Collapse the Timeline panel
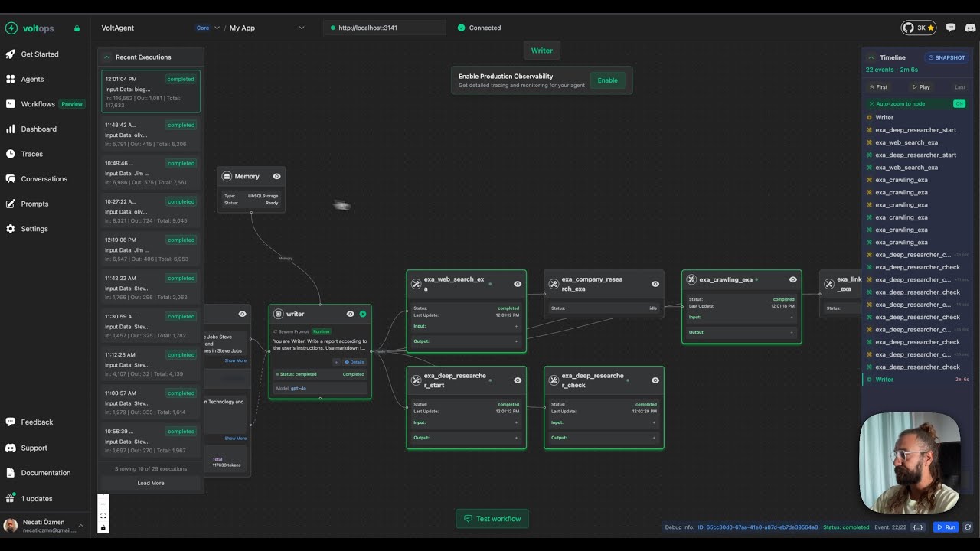 pos(871,57)
